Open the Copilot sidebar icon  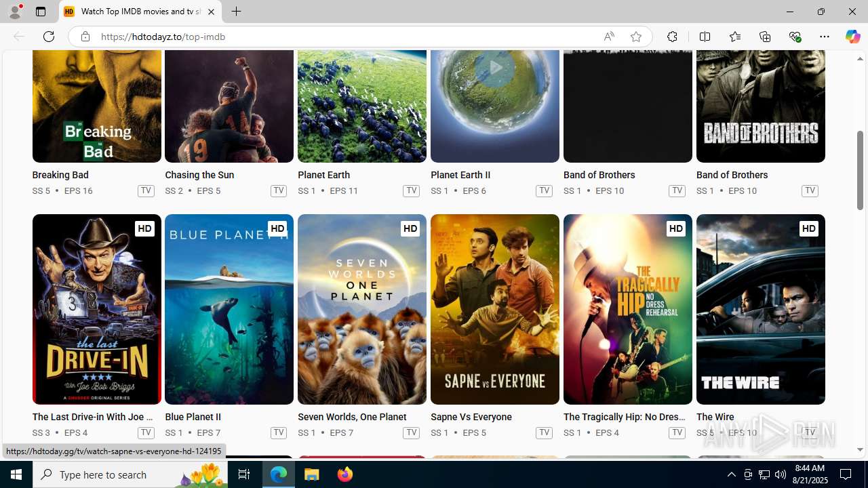pos(852,37)
